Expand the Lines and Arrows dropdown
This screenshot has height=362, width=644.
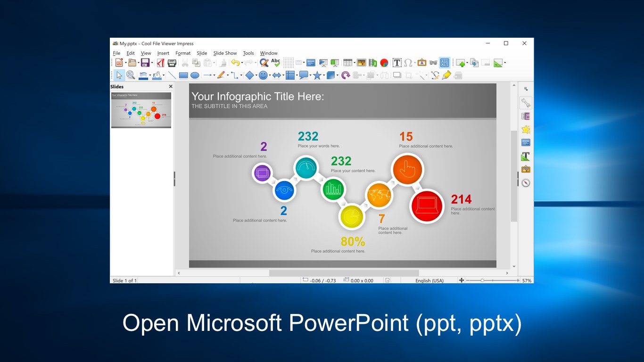[x=214, y=75]
